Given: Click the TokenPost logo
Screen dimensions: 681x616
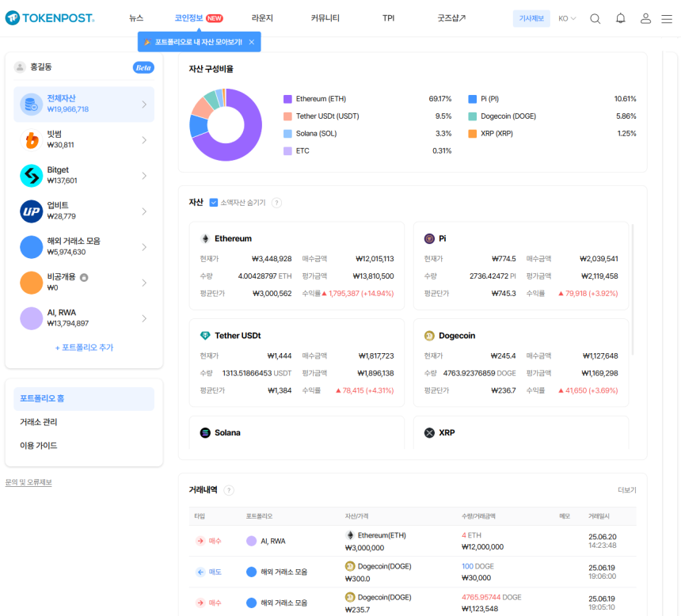Looking at the screenshot, I should (x=49, y=18).
